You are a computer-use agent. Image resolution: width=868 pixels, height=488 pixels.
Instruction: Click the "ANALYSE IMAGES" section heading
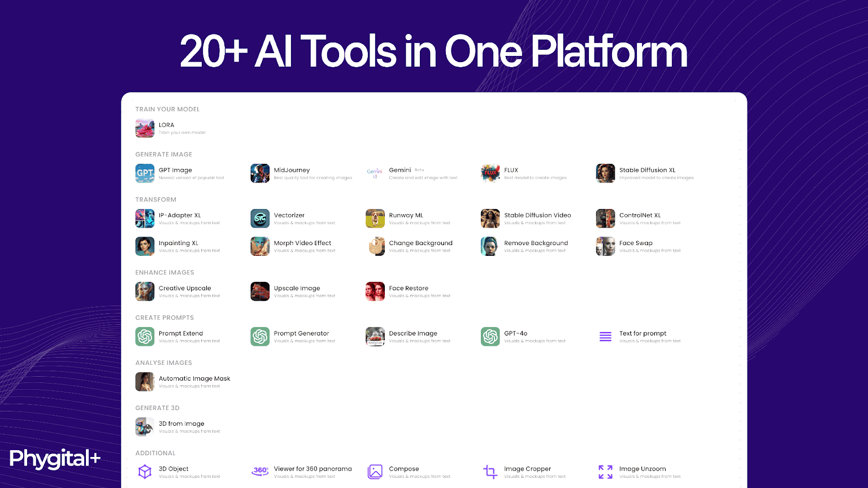pyautogui.click(x=163, y=363)
